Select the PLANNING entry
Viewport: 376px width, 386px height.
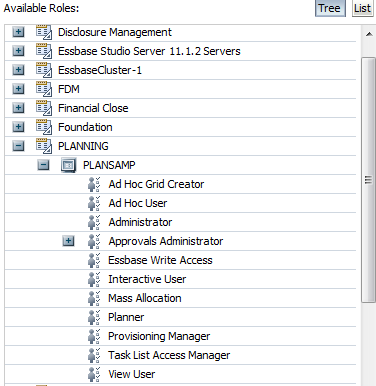[83, 146]
